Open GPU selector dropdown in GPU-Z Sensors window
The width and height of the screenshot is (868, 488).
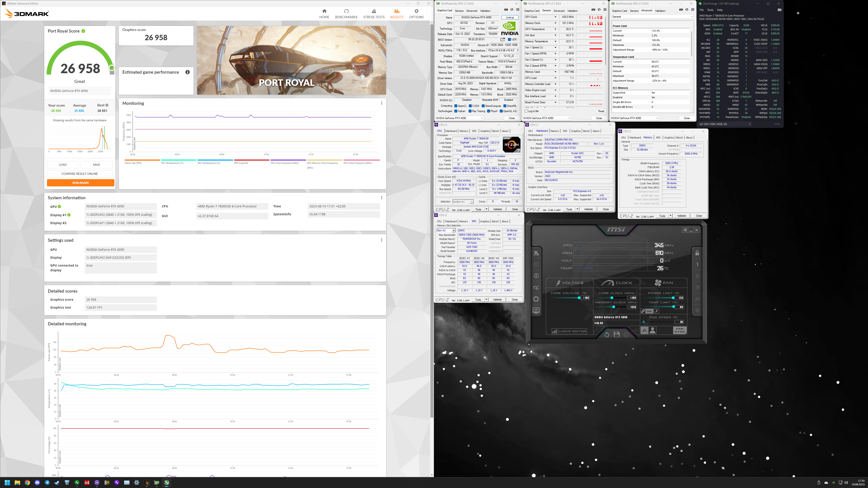[x=547, y=118]
